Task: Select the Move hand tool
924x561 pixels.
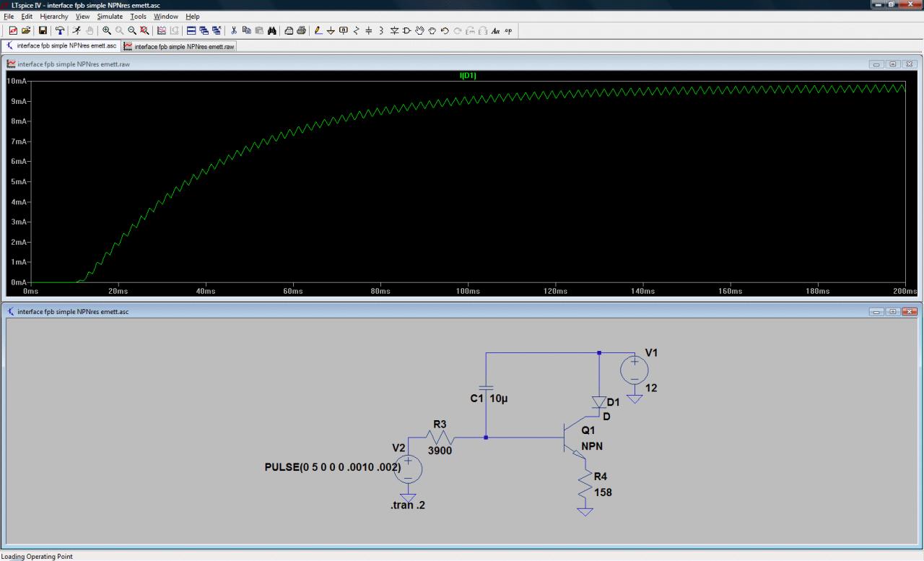Action: pos(420,30)
